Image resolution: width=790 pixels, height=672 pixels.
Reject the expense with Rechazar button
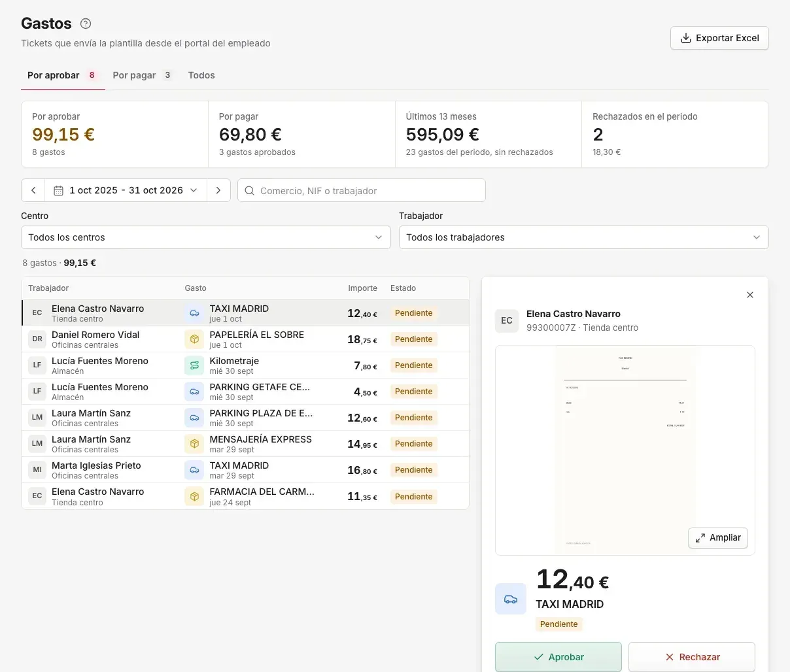[x=692, y=657]
